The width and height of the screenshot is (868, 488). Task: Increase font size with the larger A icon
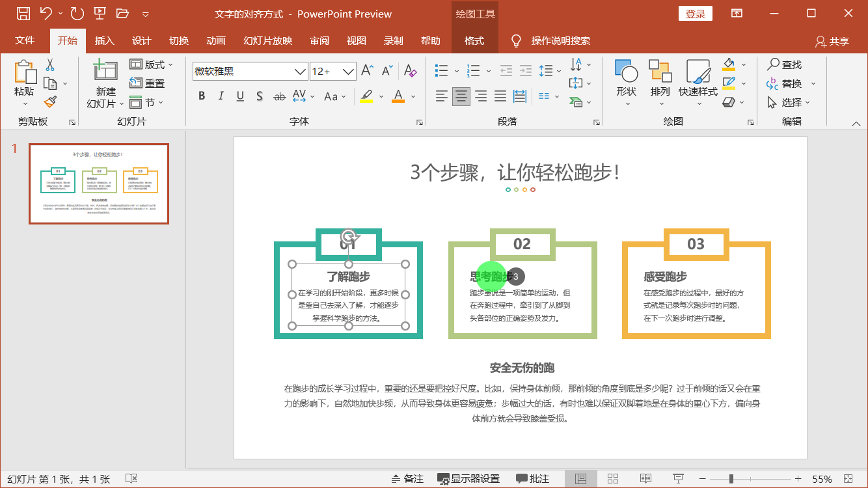click(x=368, y=70)
